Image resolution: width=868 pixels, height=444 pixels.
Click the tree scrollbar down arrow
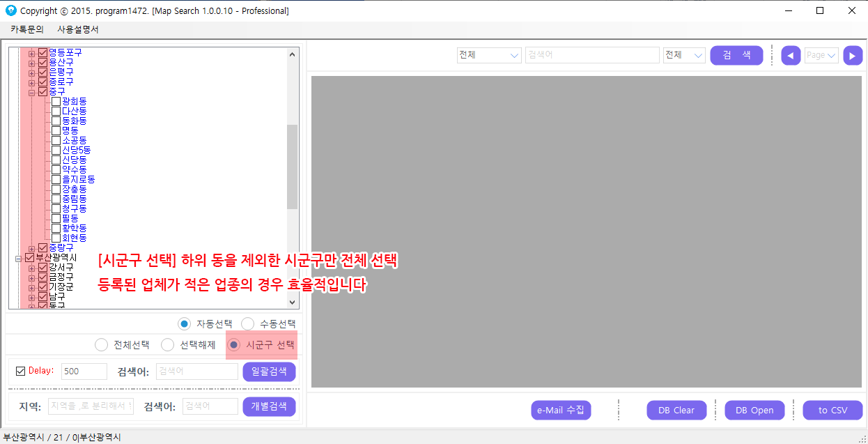coord(293,303)
